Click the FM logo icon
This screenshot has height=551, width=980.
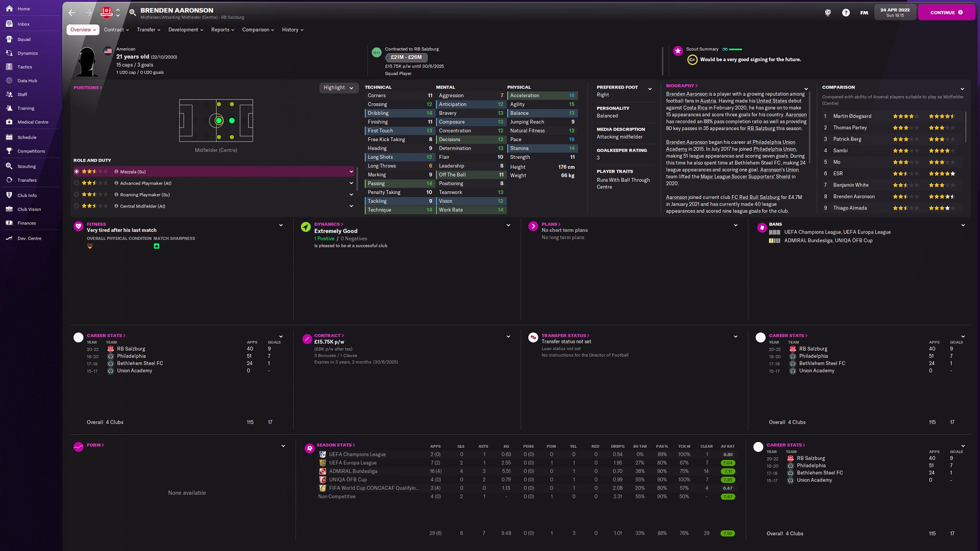864,13
